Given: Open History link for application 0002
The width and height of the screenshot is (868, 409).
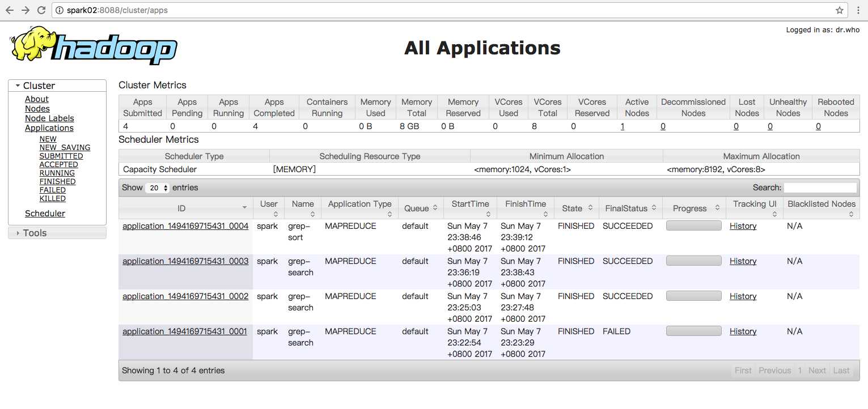Looking at the screenshot, I should pyautogui.click(x=743, y=296).
